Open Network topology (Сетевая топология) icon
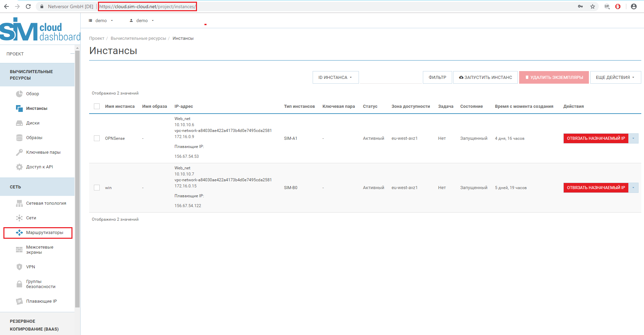The image size is (644, 335). (x=19, y=203)
